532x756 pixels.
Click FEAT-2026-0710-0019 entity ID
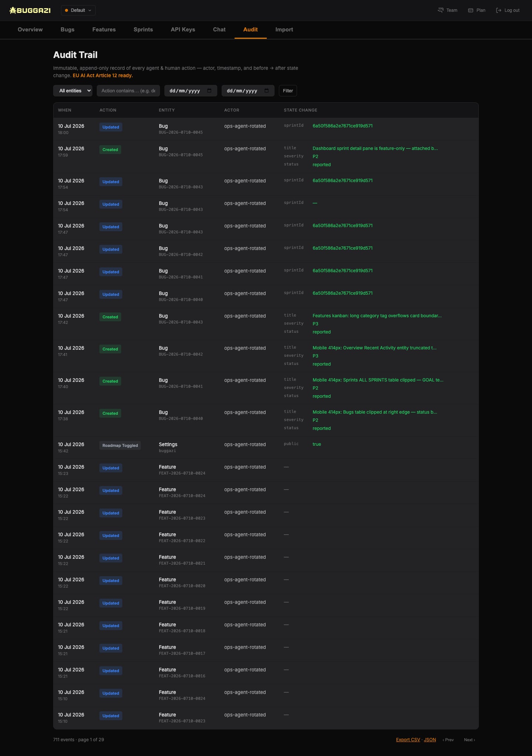point(182,609)
